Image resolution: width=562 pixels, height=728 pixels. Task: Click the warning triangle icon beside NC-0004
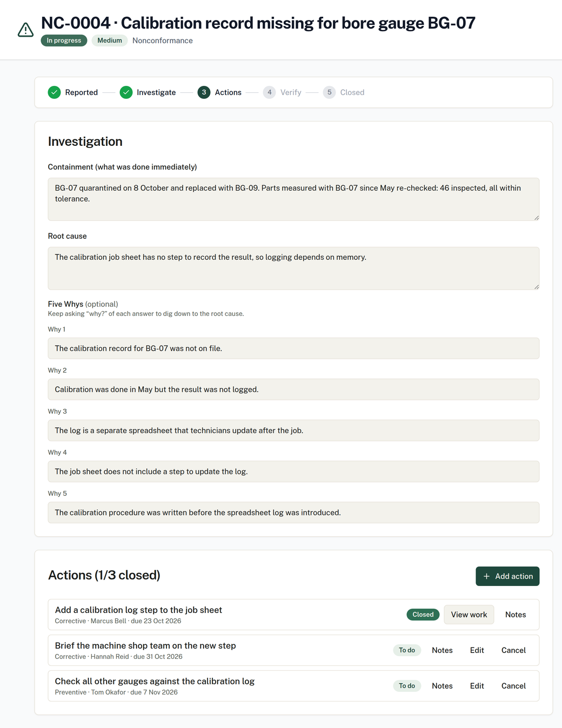[25, 30]
